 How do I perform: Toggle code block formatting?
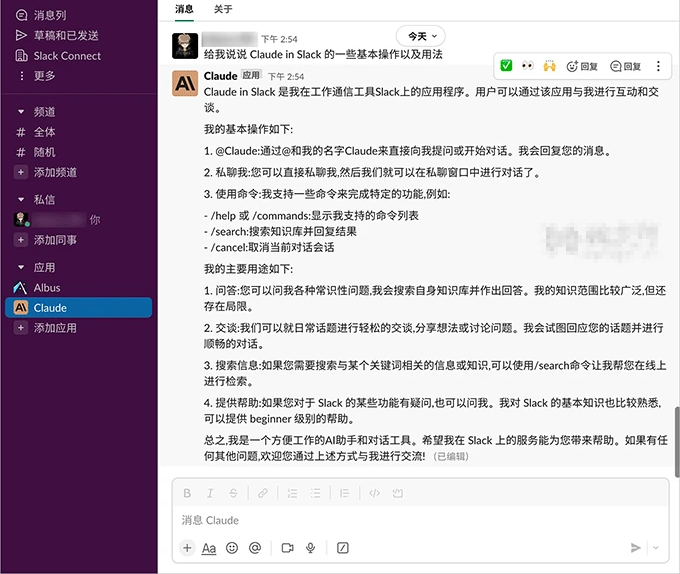397,493
